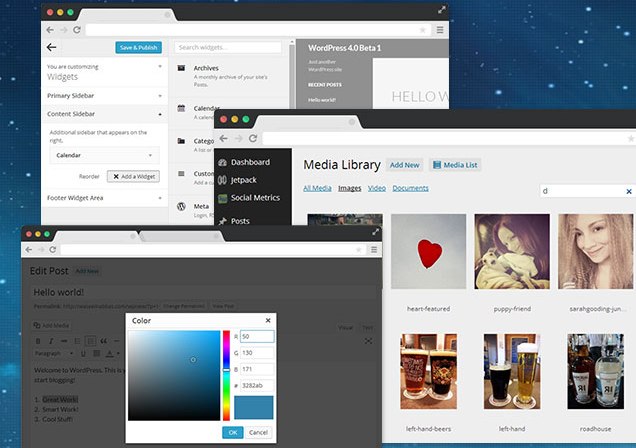Screen dimensions: 636x448
Task: Open Social Metrics in the admin sidebar
Action: click(x=255, y=198)
